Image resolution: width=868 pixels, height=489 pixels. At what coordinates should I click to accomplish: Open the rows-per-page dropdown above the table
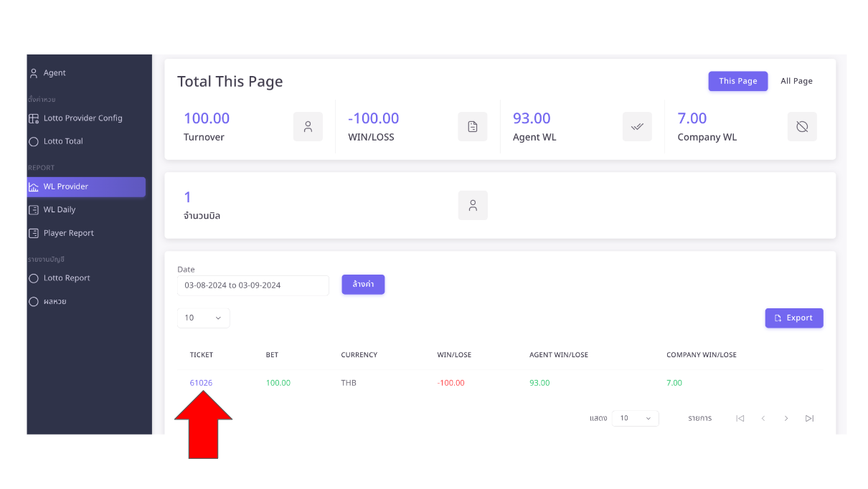coord(203,318)
